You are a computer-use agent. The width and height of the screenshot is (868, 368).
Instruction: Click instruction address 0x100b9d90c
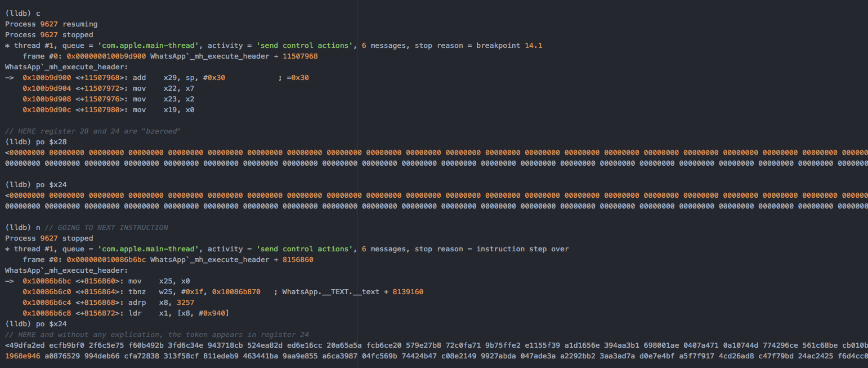point(47,110)
